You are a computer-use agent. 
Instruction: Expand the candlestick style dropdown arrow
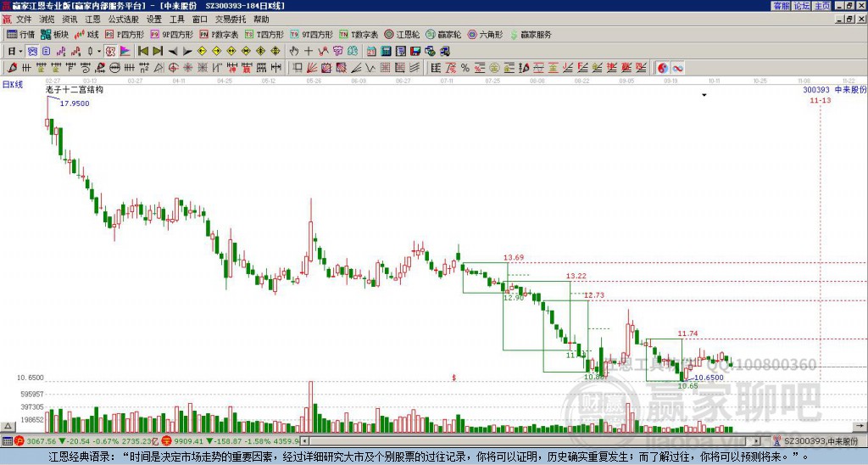(99, 52)
